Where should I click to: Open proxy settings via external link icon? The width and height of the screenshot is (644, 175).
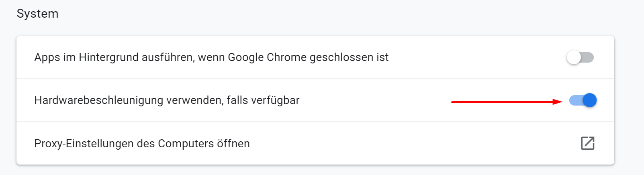[587, 143]
